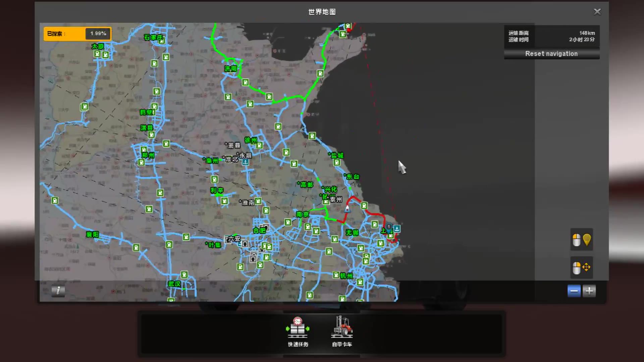Screen dimensions: 644x362
Task: Click the gas station icon under 盐城
Action: [x=337, y=163]
